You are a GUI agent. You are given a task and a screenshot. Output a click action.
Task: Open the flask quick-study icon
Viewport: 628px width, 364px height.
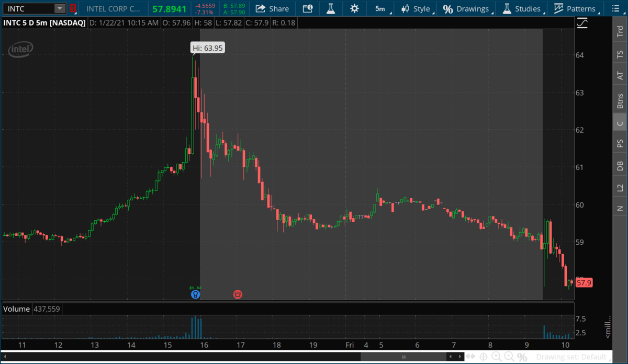(x=330, y=8)
